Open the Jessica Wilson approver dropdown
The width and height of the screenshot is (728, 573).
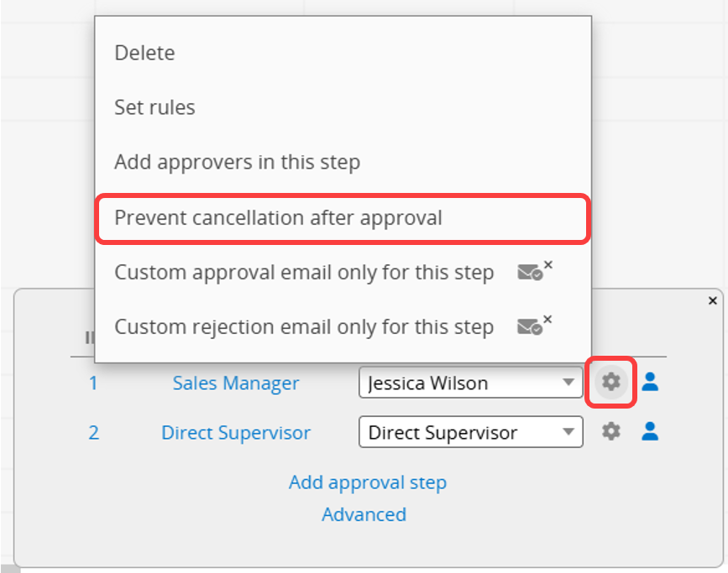[471, 383]
